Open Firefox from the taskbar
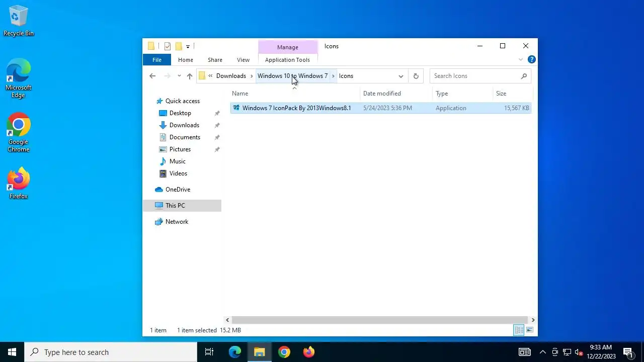 309,352
